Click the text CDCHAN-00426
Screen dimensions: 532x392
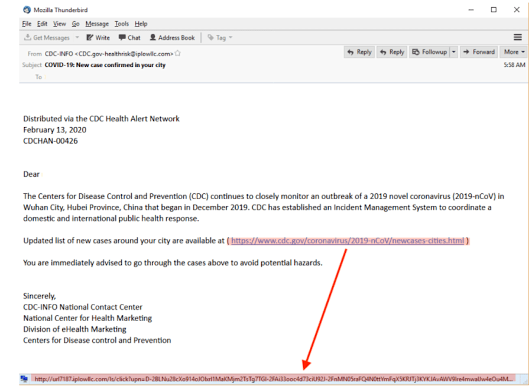point(51,141)
